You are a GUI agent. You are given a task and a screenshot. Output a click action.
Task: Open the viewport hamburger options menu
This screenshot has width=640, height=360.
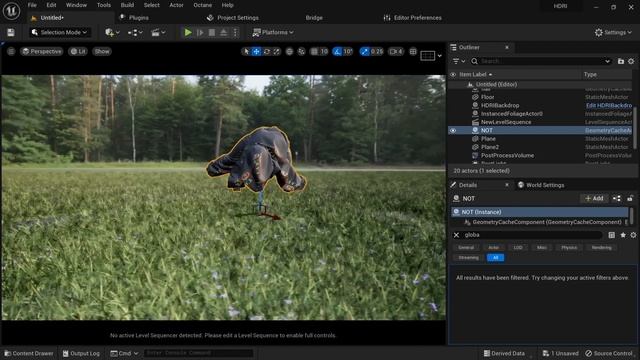pos(11,51)
